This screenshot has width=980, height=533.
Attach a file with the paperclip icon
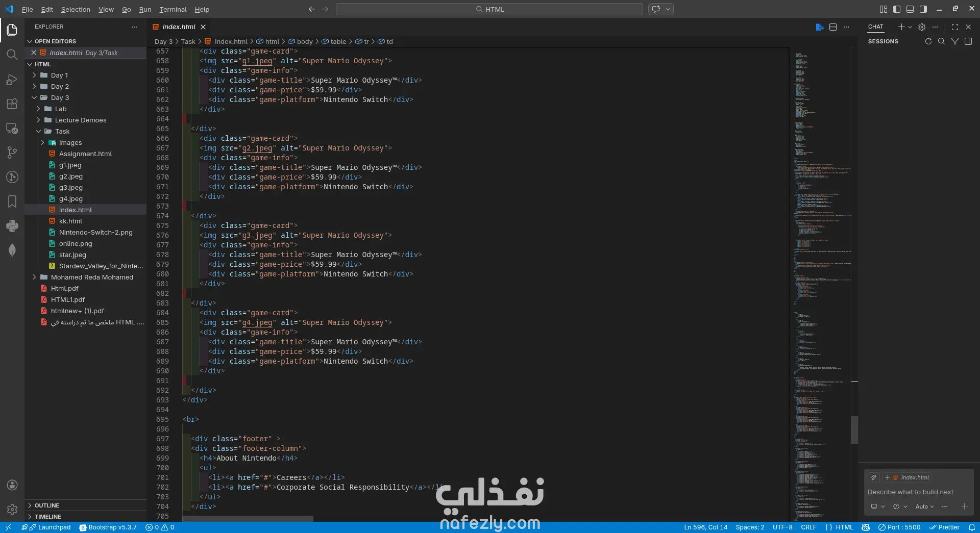tap(874, 477)
